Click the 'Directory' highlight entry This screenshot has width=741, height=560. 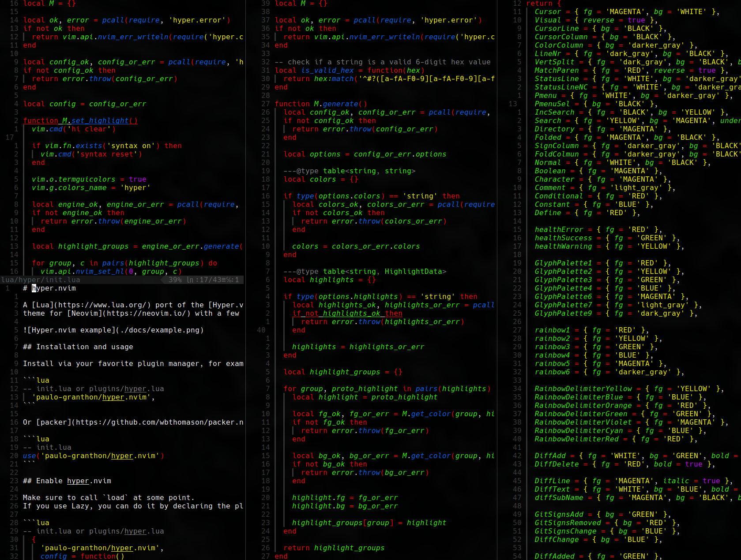pos(603,129)
